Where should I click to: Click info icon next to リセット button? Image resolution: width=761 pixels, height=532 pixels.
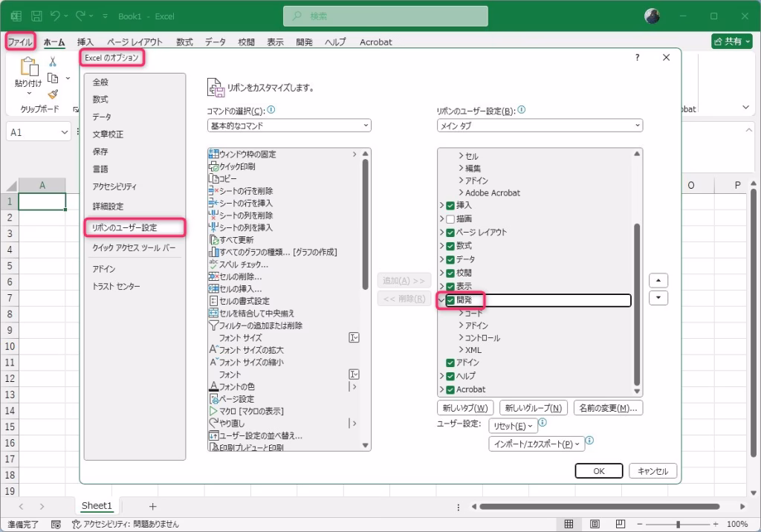543,423
